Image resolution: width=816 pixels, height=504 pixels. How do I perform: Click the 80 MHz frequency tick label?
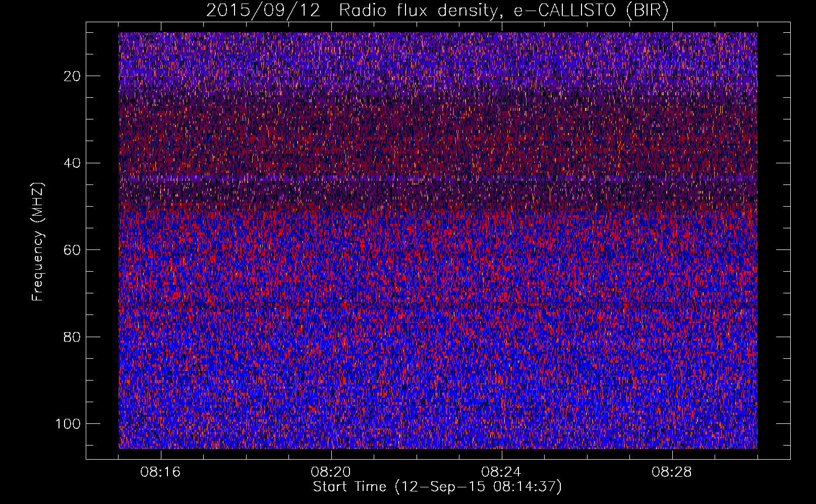(x=73, y=337)
